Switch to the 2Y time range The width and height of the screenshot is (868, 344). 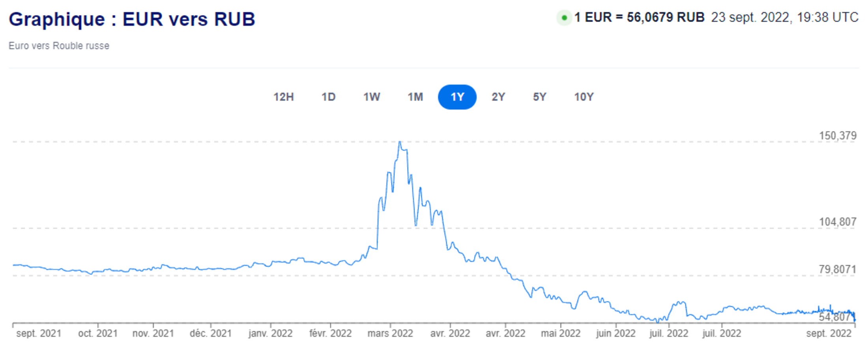pyautogui.click(x=498, y=97)
